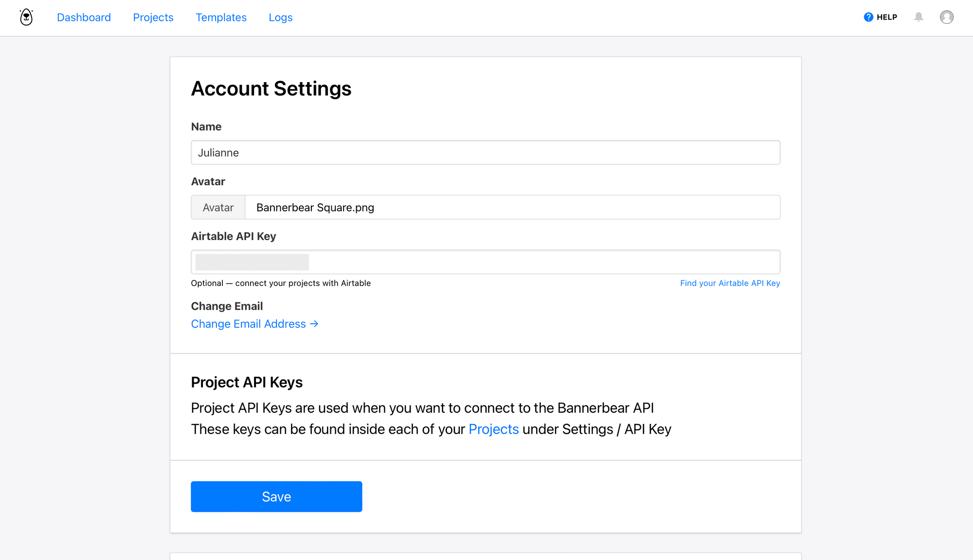Open the user profile avatar menu
The image size is (973, 560).
[947, 17]
